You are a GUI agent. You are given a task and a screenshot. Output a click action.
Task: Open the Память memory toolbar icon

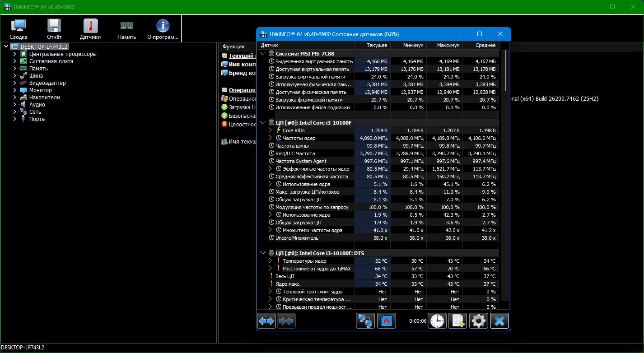[x=126, y=29]
